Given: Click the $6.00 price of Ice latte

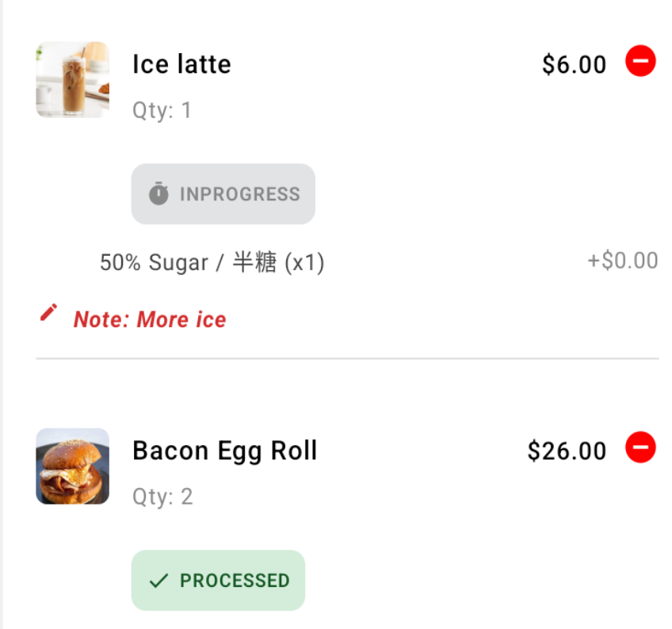Looking at the screenshot, I should point(575,65).
